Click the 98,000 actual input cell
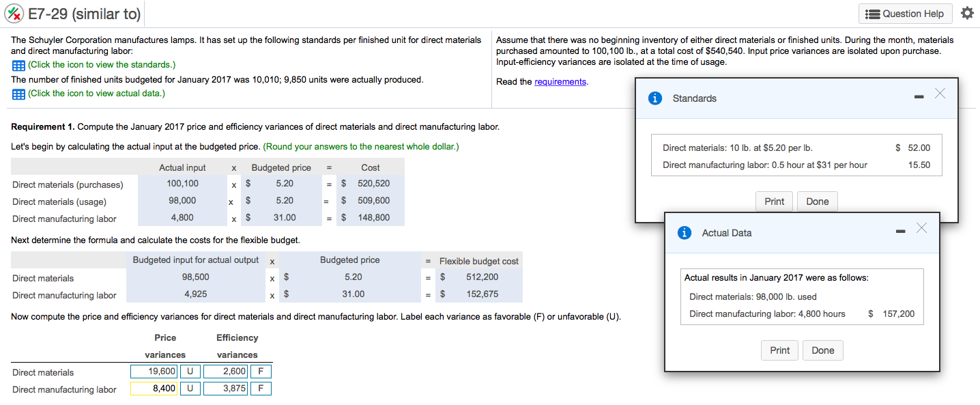This screenshot has height=405, width=980. 182,201
